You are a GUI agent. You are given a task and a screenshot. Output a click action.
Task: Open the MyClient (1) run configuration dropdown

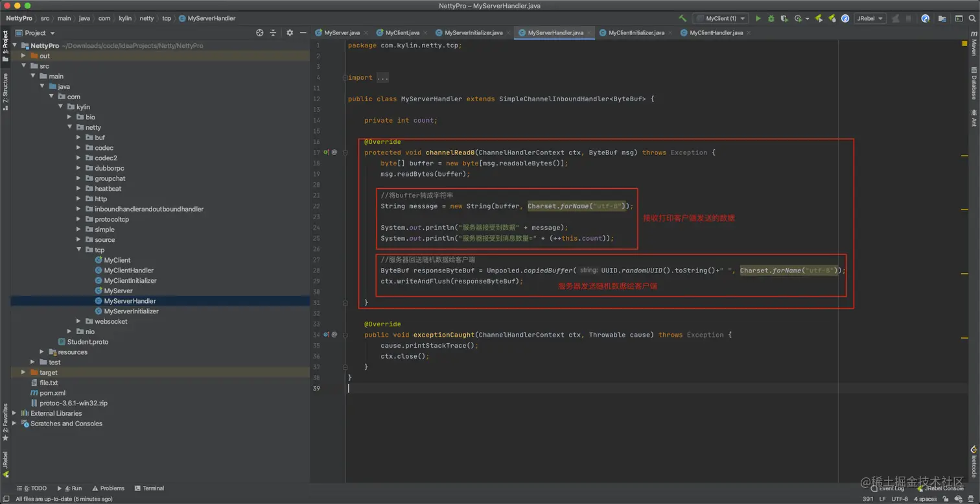(x=720, y=19)
